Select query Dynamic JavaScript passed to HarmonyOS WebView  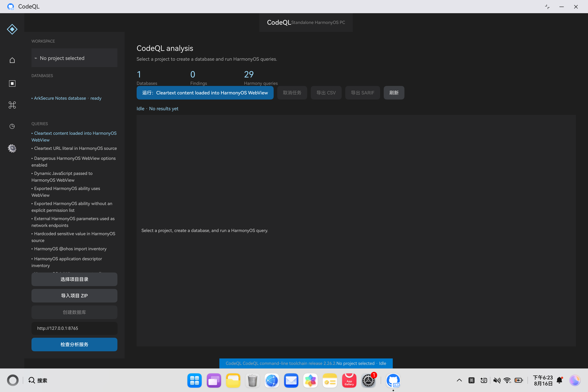(x=74, y=177)
